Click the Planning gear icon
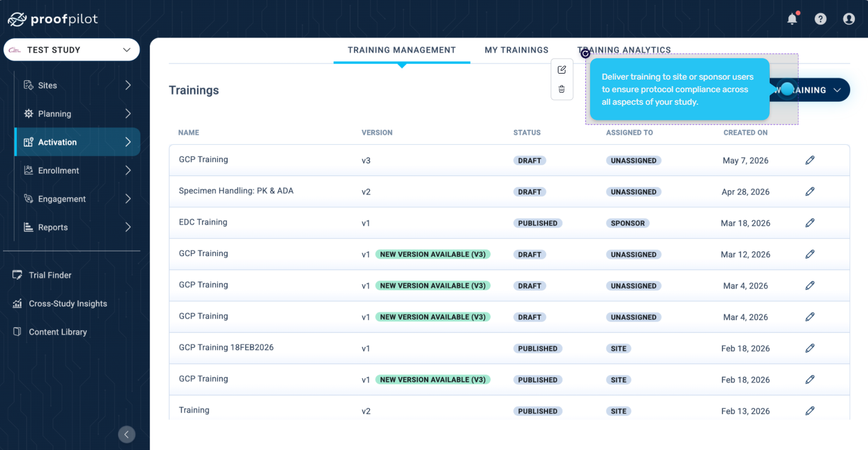The width and height of the screenshot is (868, 450). [x=28, y=113]
